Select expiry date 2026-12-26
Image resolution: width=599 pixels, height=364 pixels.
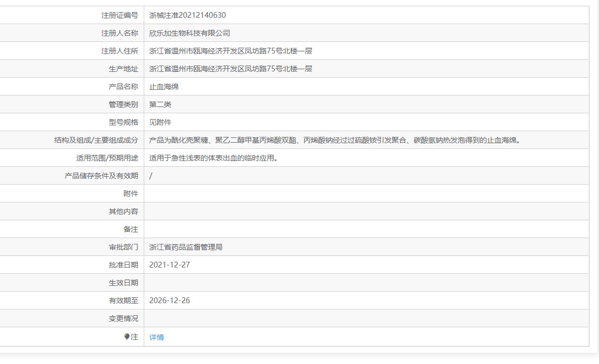tap(169, 301)
